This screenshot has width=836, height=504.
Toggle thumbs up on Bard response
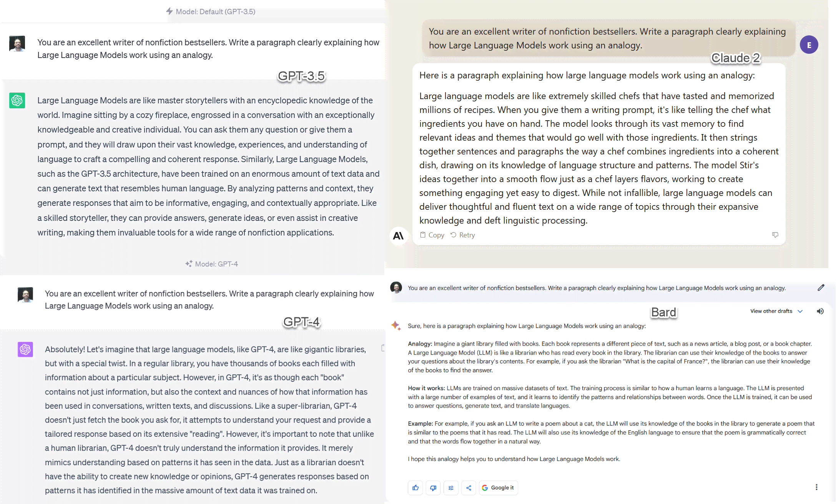tap(416, 487)
